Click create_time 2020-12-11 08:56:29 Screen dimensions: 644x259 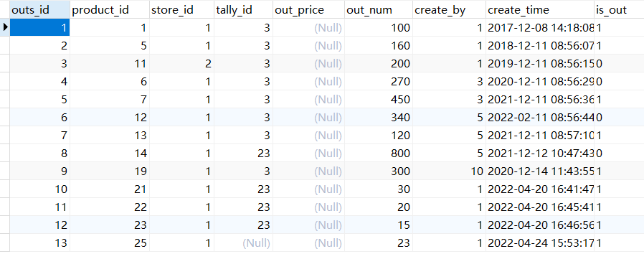(x=540, y=81)
